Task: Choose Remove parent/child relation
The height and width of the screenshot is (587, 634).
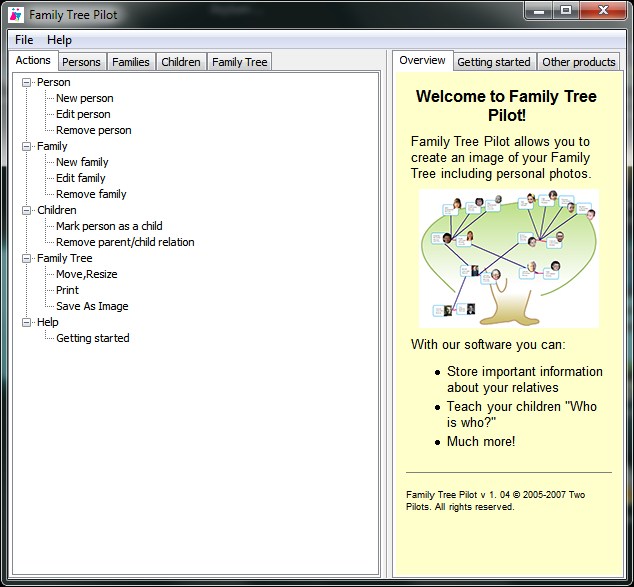Action: [125, 242]
